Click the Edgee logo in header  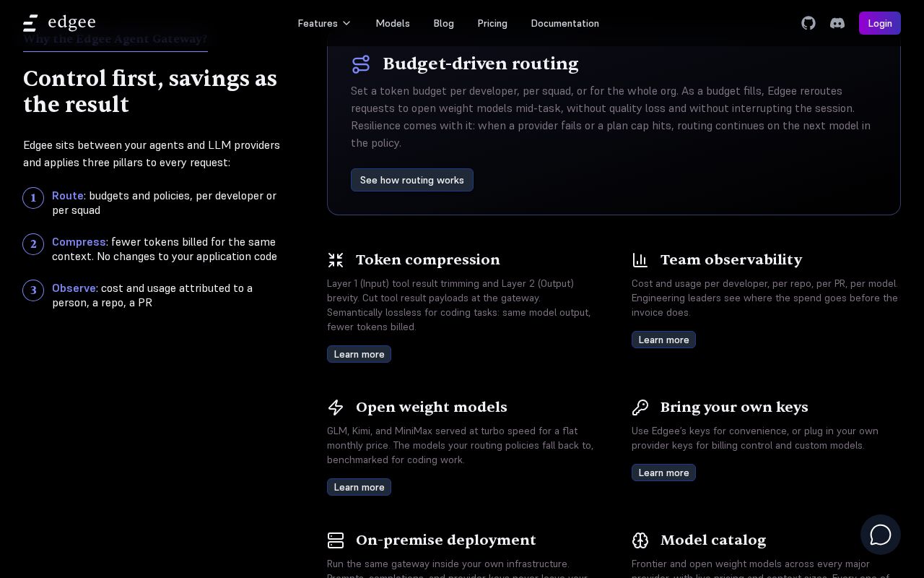(59, 23)
